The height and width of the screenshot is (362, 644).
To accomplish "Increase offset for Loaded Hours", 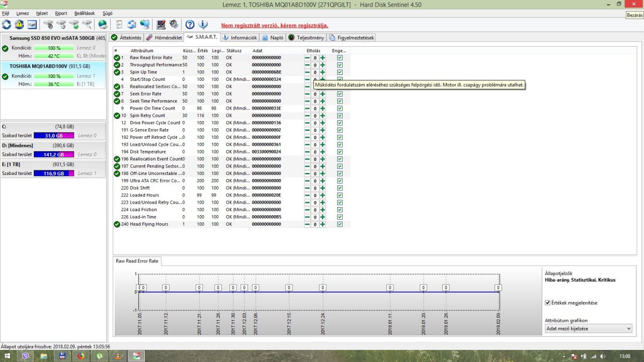I will point(323,195).
